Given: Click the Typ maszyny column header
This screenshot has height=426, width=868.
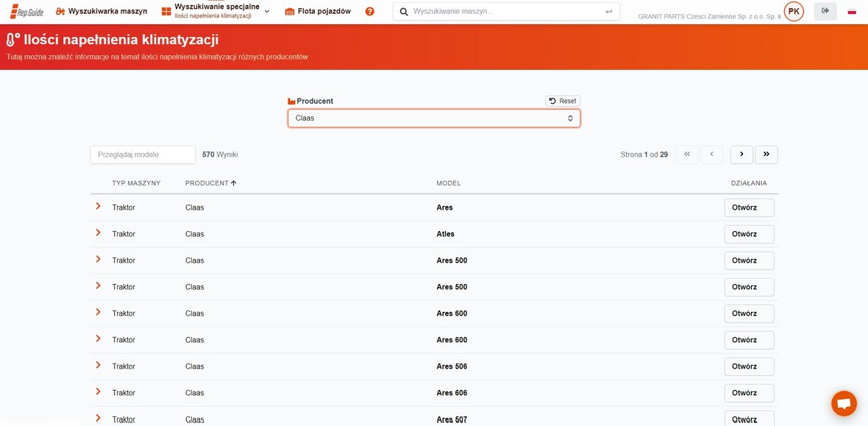Looking at the screenshot, I should pyautogui.click(x=136, y=183).
